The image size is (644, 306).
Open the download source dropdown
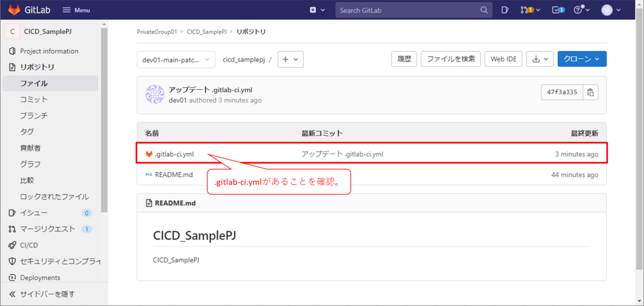540,59
